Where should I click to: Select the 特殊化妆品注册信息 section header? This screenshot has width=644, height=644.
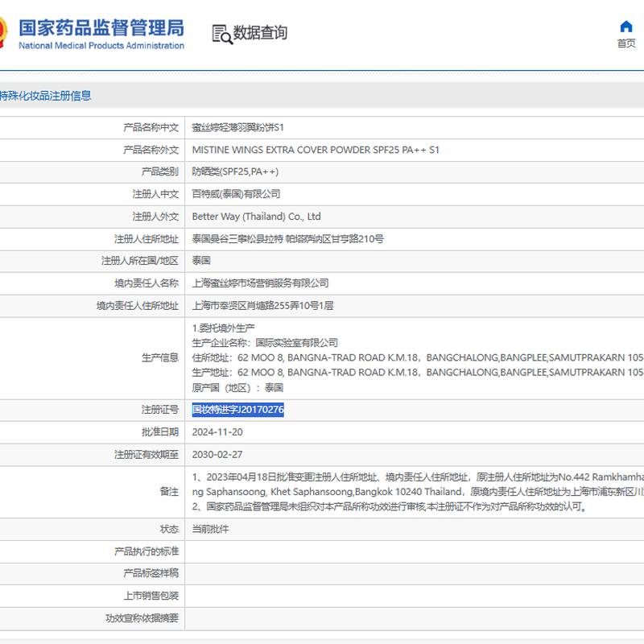(x=45, y=96)
